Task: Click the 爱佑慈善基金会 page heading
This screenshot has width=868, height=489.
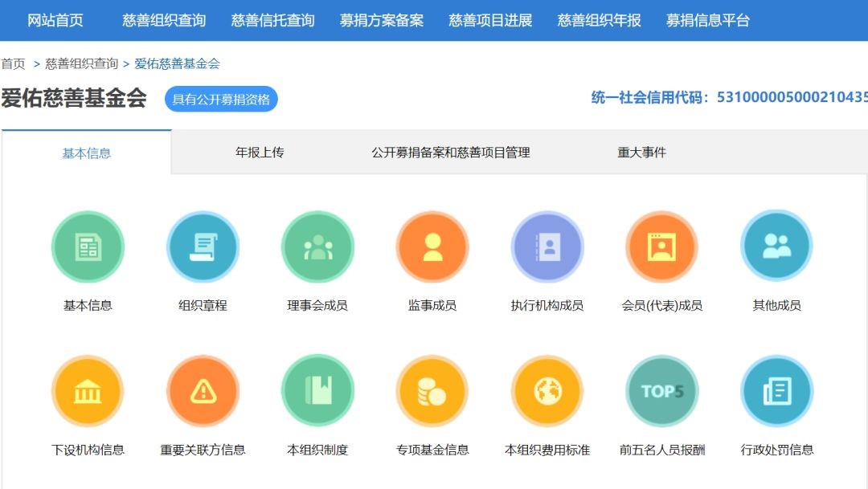Action: pos(74,98)
